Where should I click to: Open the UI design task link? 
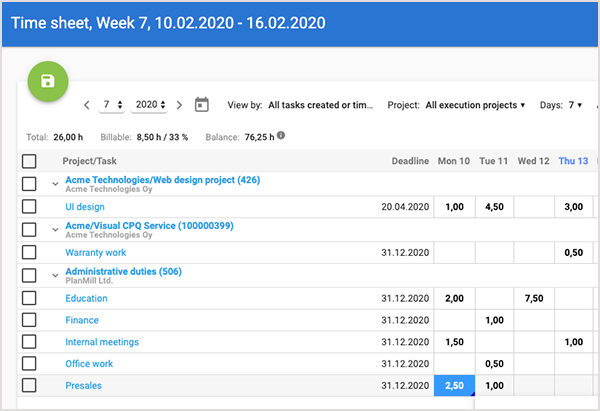[x=85, y=207]
